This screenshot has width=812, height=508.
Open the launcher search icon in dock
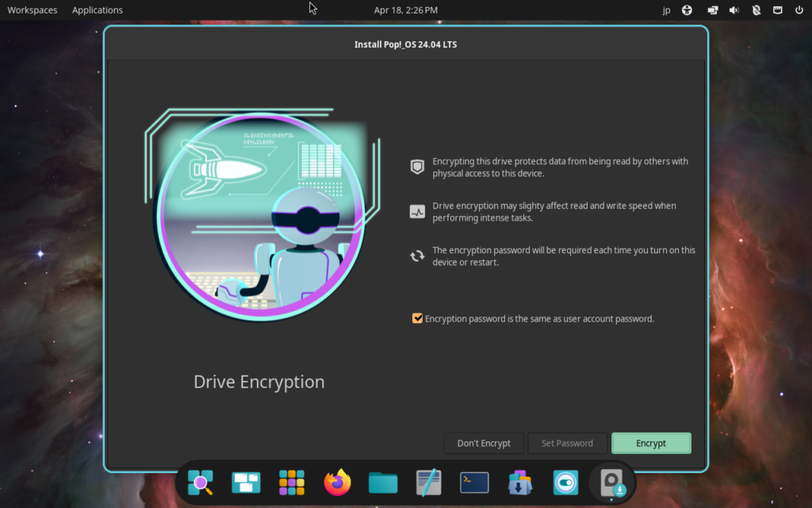point(200,483)
